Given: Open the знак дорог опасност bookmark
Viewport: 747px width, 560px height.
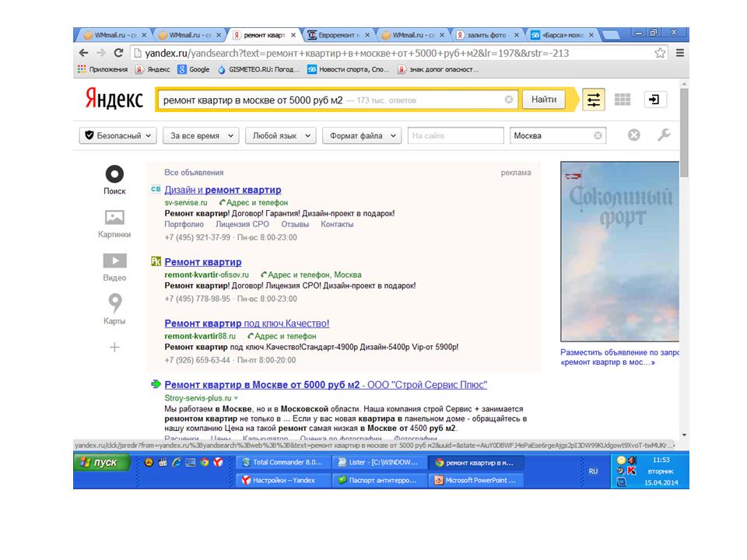Looking at the screenshot, I should coord(438,69).
